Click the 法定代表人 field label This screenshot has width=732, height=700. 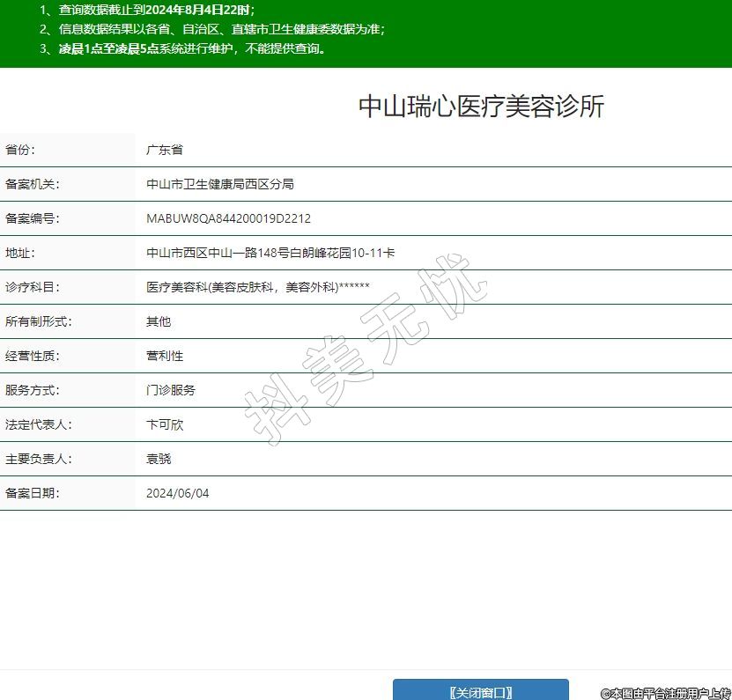(x=38, y=424)
